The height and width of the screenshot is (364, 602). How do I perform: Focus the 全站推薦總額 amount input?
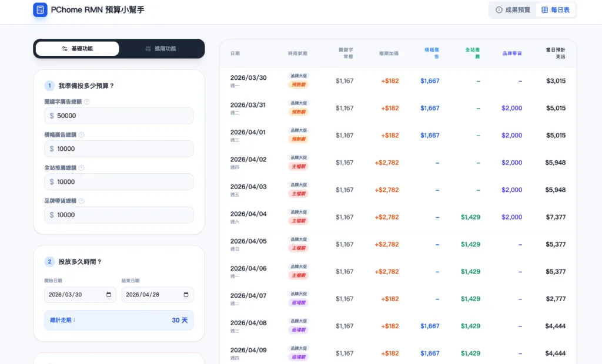pyautogui.click(x=122, y=182)
